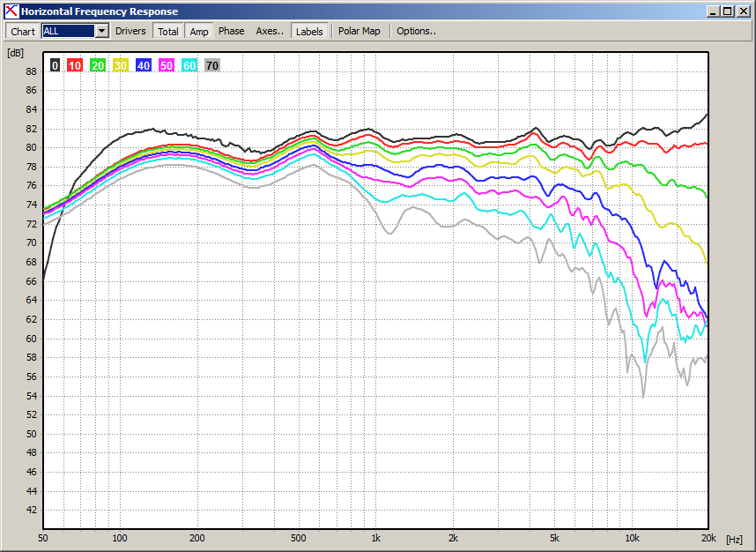Click the 20k frequency axis label

[x=708, y=538]
